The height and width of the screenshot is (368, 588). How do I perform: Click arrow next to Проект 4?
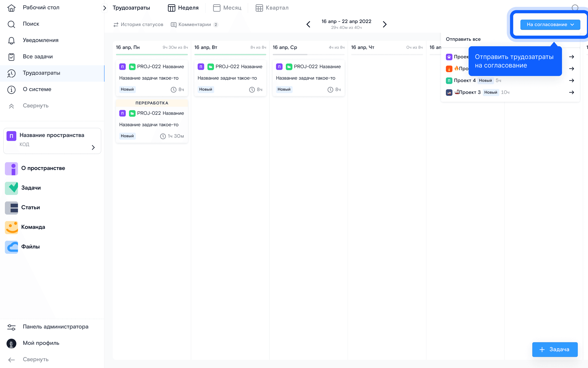[x=571, y=80]
